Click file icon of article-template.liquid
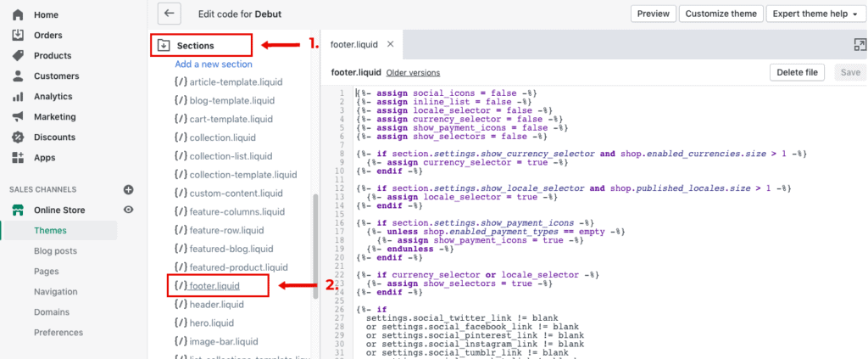This screenshot has height=359, width=868. click(x=181, y=82)
